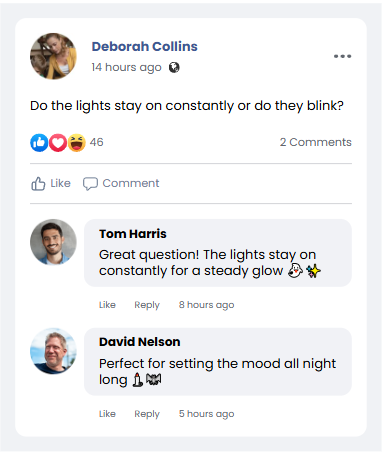This screenshot has width=384, height=455.
Task: Open Deborah Collins' profile picture
Action: 53,56
